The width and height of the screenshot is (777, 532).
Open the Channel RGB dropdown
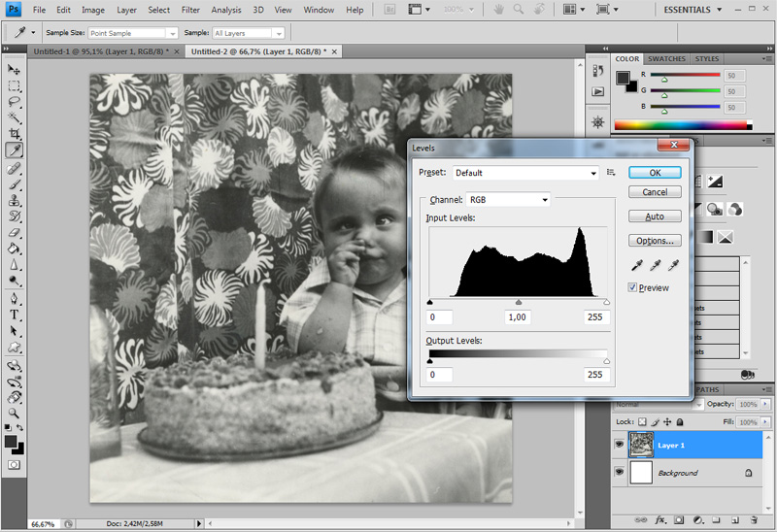coord(508,199)
